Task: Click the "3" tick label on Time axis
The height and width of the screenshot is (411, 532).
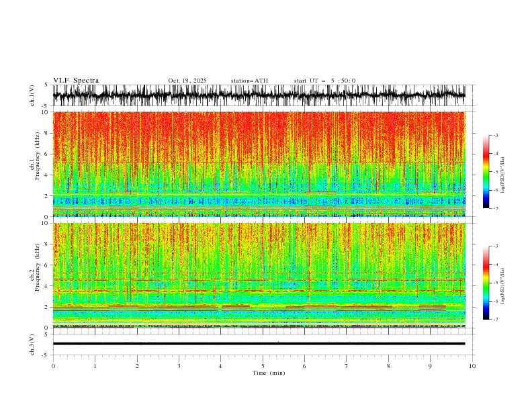Action: click(179, 366)
